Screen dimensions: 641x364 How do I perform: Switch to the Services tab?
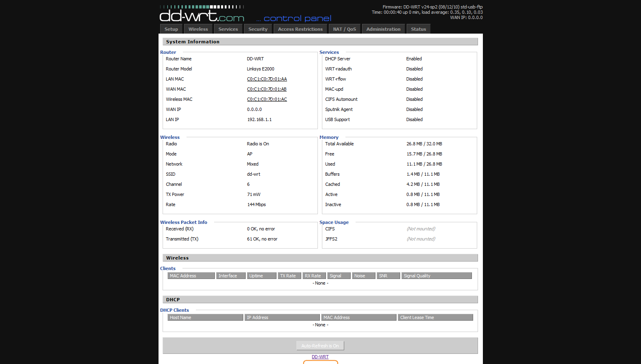(x=228, y=29)
